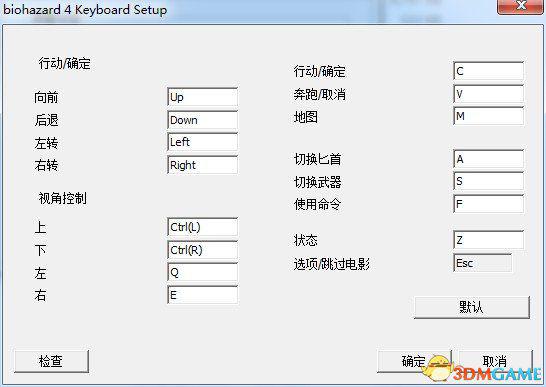Click the 左转 label
The image size is (546, 387).
point(46,143)
